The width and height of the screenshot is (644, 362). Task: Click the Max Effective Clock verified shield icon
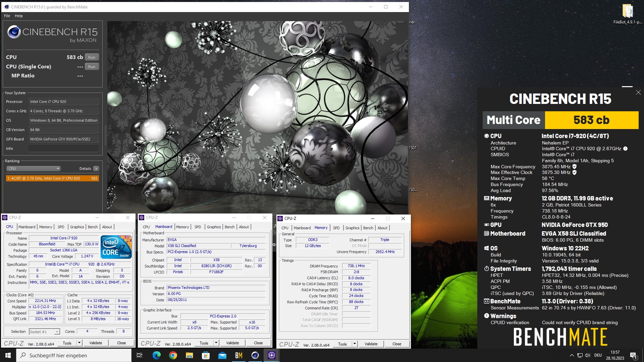(574, 173)
